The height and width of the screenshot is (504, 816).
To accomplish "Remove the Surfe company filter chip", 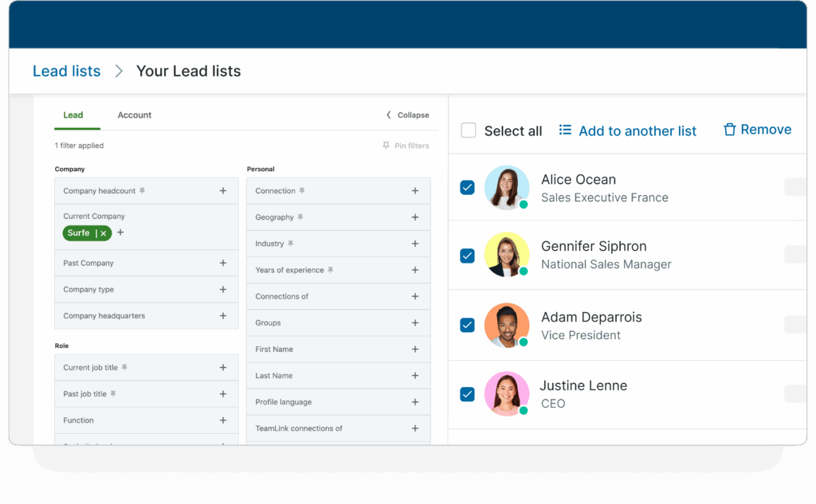I will (x=104, y=233).
